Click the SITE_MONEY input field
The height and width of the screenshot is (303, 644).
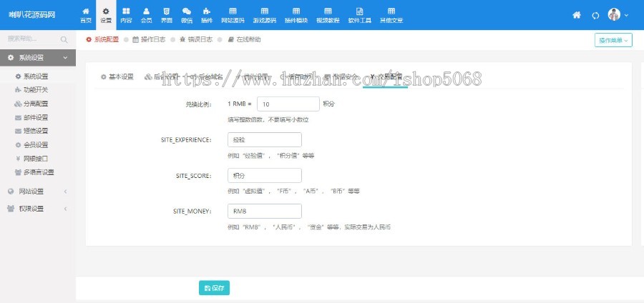click(264, 211)
